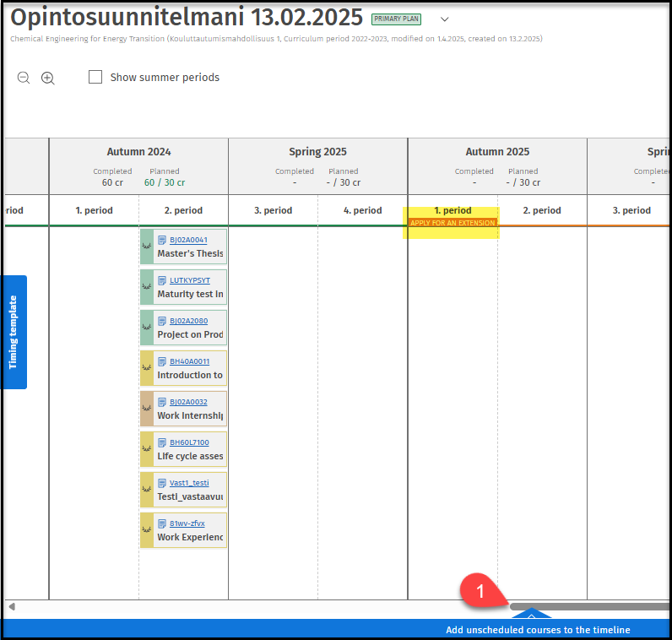Click laurel icon on Master's Thesis card

click(146, 247)
